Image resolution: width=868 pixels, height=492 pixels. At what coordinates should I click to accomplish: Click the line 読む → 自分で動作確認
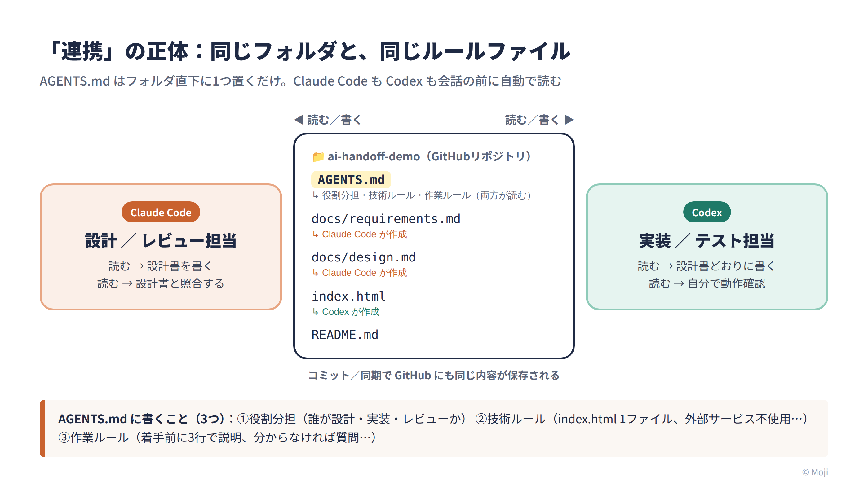click(x=707, y=283)
